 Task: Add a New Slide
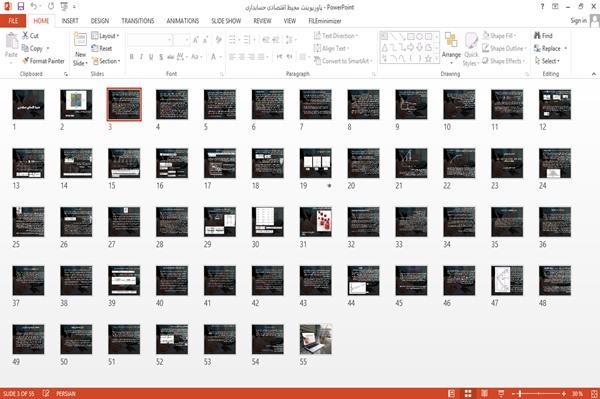point(80,49)
